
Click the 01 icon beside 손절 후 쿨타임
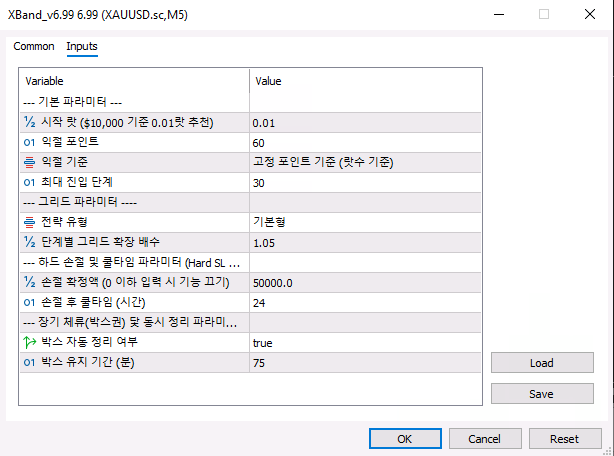point(29,303)
